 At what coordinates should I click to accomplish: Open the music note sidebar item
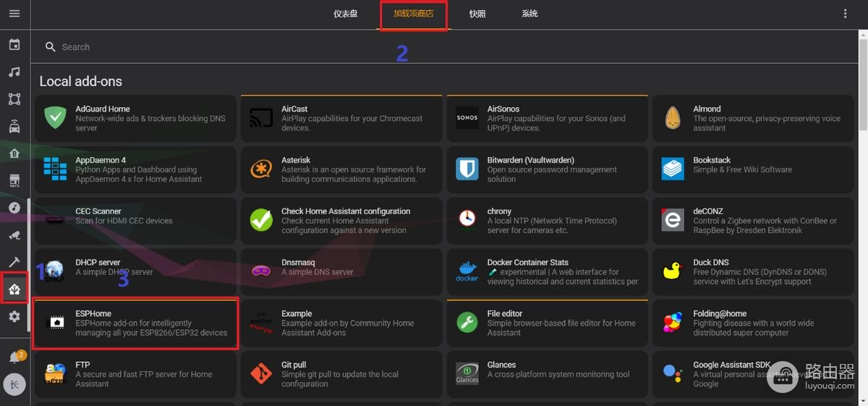(x=14, y=72)
